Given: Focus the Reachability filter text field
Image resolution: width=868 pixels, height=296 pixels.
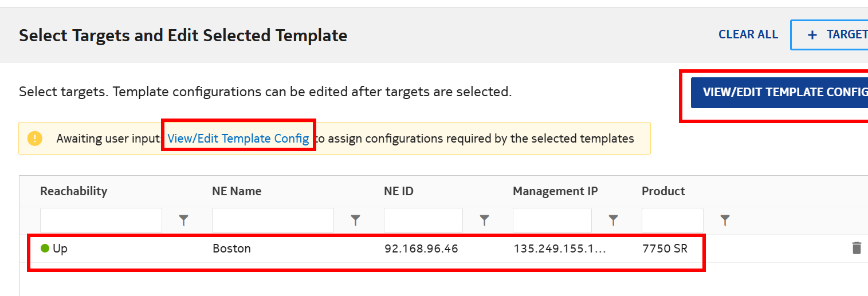Looking at the screenshot, I should pyautogui.click(x=101, y=220).
